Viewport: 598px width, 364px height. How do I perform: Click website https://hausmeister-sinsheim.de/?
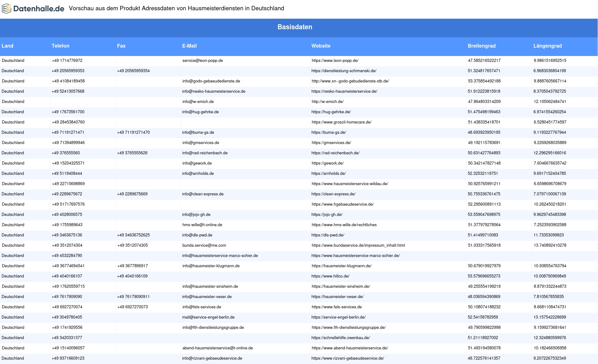click(341, 287)
